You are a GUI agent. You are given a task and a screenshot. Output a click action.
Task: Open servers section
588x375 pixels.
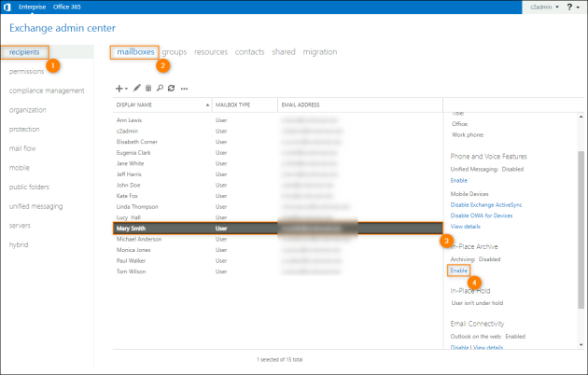coord(20,226)
